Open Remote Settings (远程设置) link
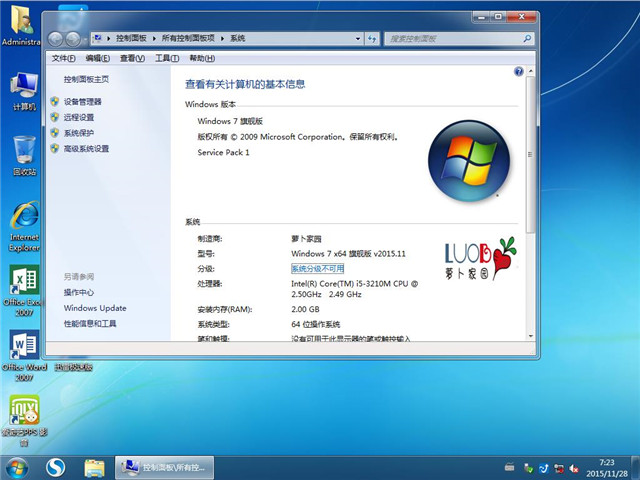 [x=79, y=118]
